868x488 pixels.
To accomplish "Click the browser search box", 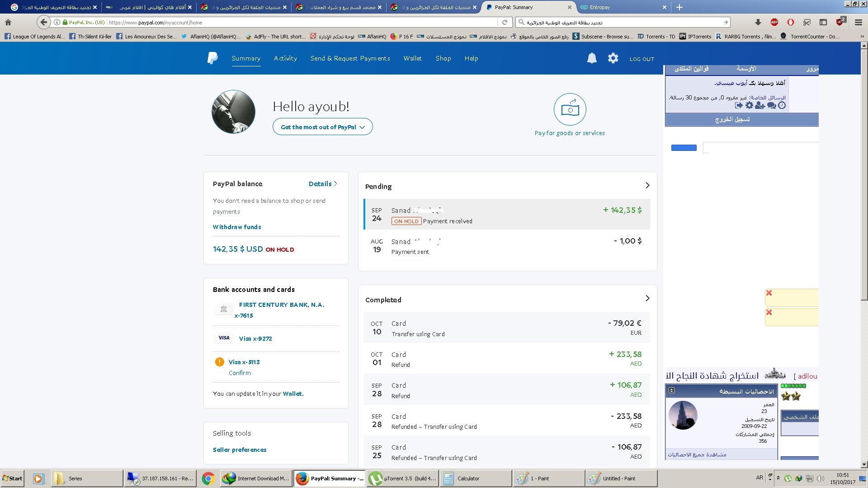I will (x=624, y=22).
